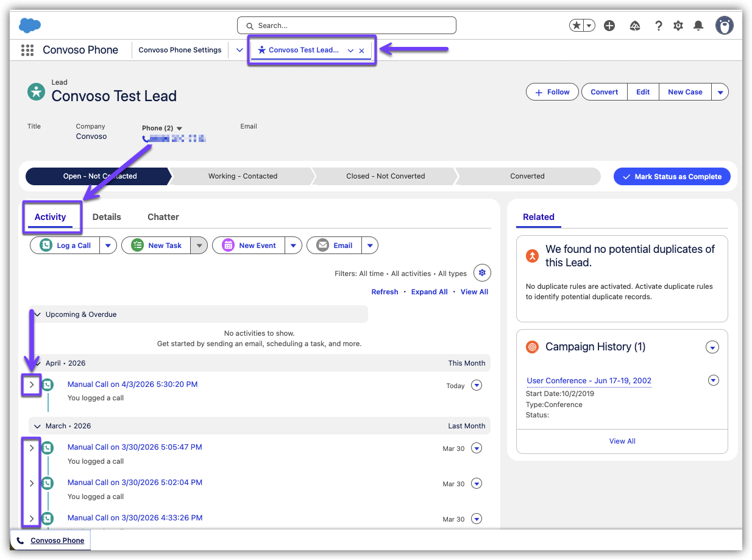Click the Trailhead guidance icon
The height and width of the screenshot is (560, 752).
[635, 26]
